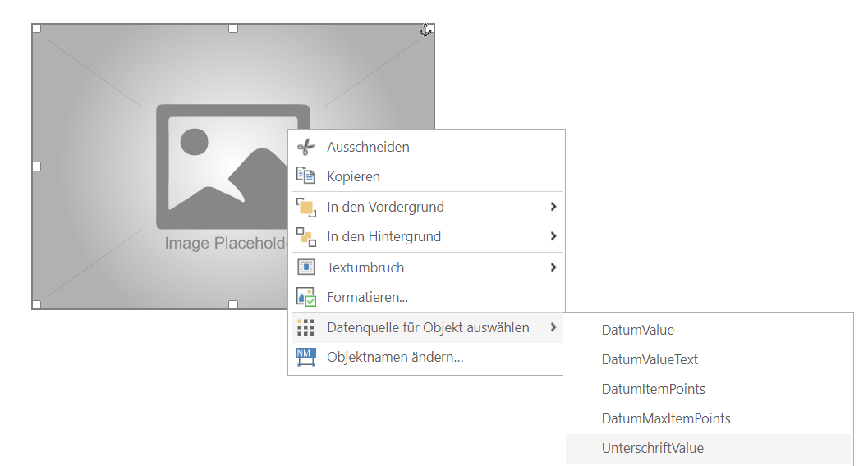Click the Datenquelle grid icon

pyautogui.click(x=305, y=327)
